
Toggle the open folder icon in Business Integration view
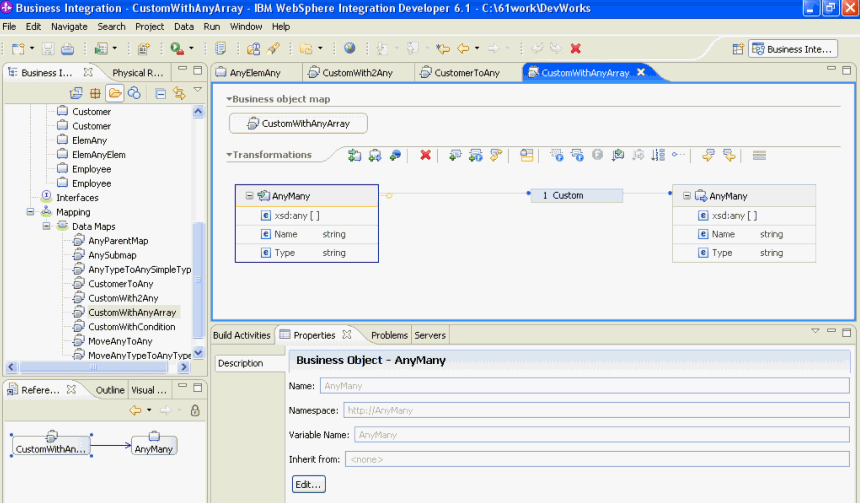coord(115,93)
